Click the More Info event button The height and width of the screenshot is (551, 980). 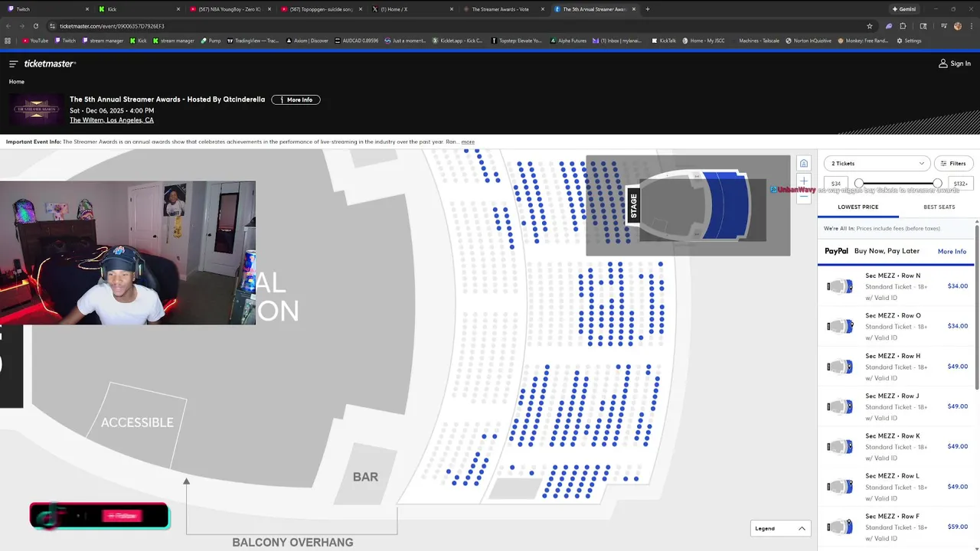296,99
